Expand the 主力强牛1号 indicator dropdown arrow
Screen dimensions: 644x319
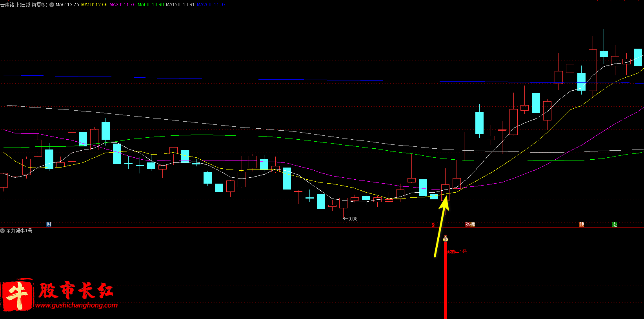coord(2,231)
